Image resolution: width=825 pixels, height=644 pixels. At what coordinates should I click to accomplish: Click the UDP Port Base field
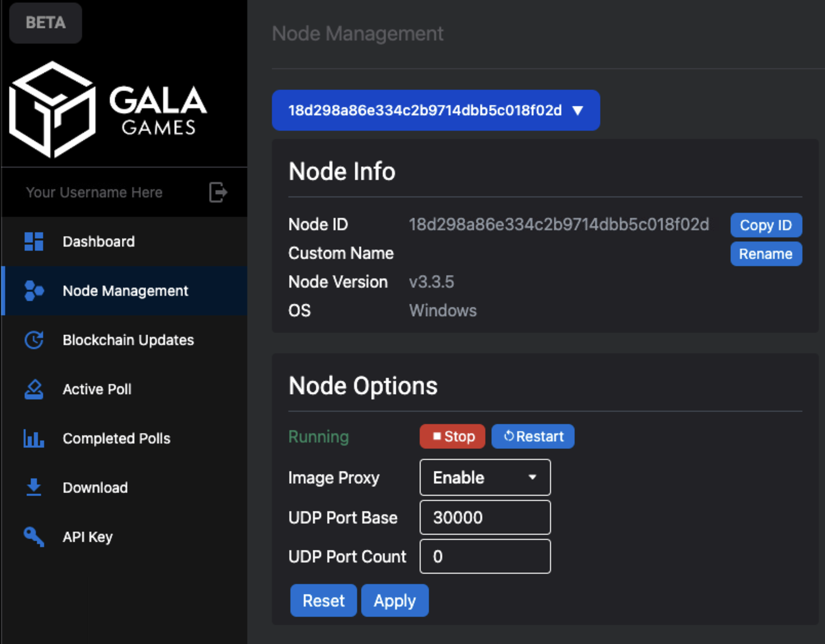click(x=485, y=517)
